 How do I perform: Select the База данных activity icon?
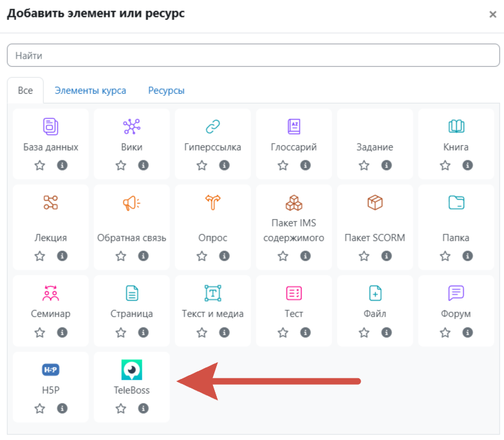pyautogui.click(x=51, y=125)
